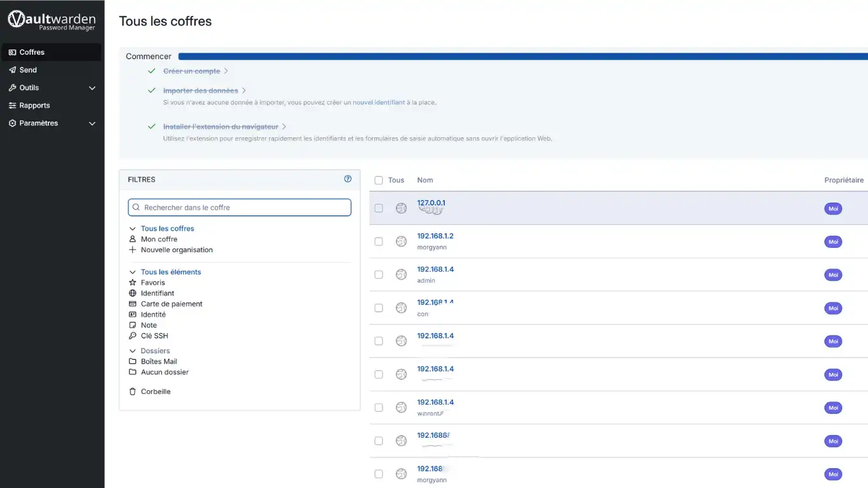Click the Clé SSH key icon
Viewport: 868px width, 488px height.
pos(133,336)
